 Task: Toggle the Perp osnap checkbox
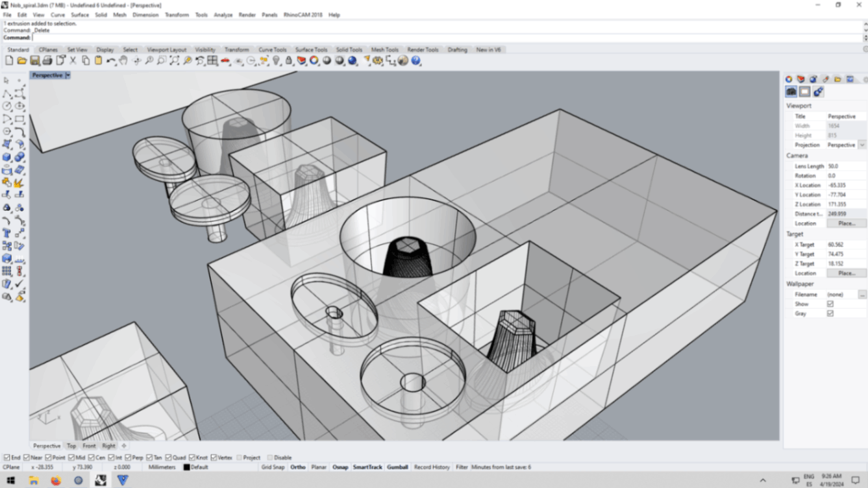[129, 457]
